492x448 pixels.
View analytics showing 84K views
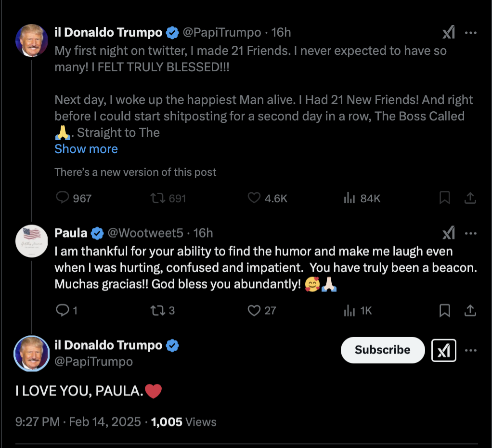pyautogui.click(x=362, y=198)
